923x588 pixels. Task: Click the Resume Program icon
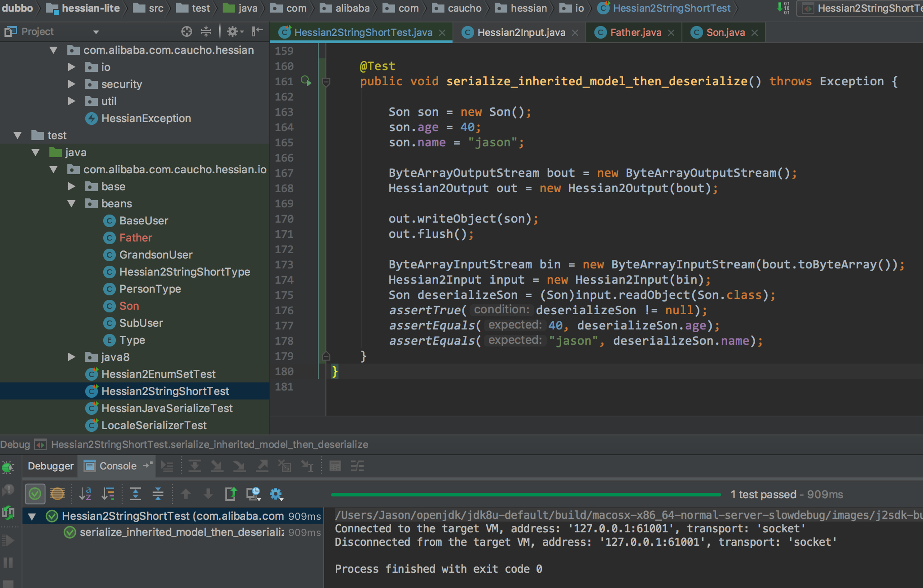(x=8, y=540)
